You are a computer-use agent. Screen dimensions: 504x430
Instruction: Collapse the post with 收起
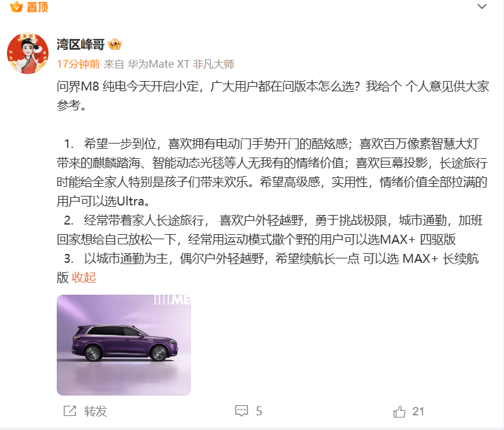[x=84, y=278]
